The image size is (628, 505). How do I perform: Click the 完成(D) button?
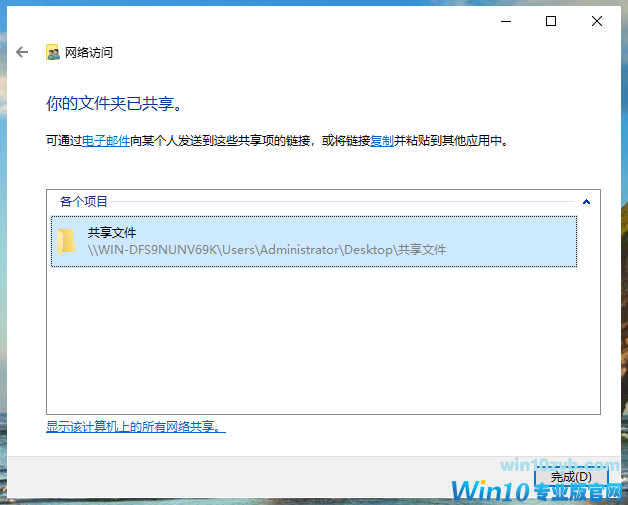tap(571, 477)
